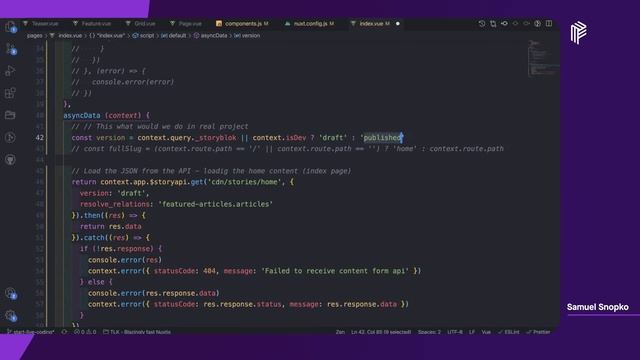Click the default breadcrumb segment
This screenshot has width=640, height=360.
174,36
